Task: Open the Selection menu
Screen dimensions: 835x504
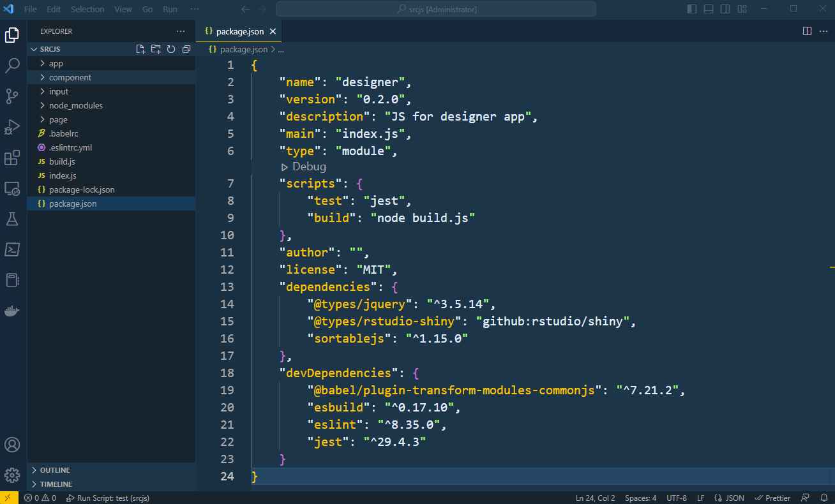Action: [87, 9]
